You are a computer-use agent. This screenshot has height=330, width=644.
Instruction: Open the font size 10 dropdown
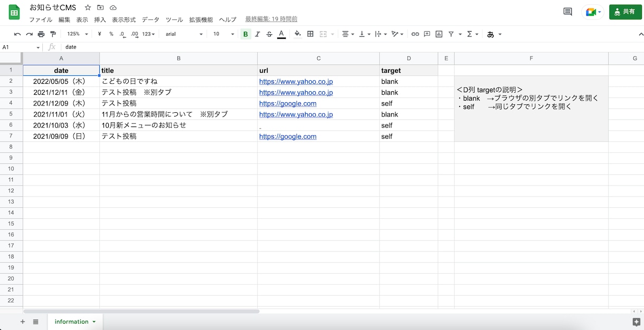(223, 34)
